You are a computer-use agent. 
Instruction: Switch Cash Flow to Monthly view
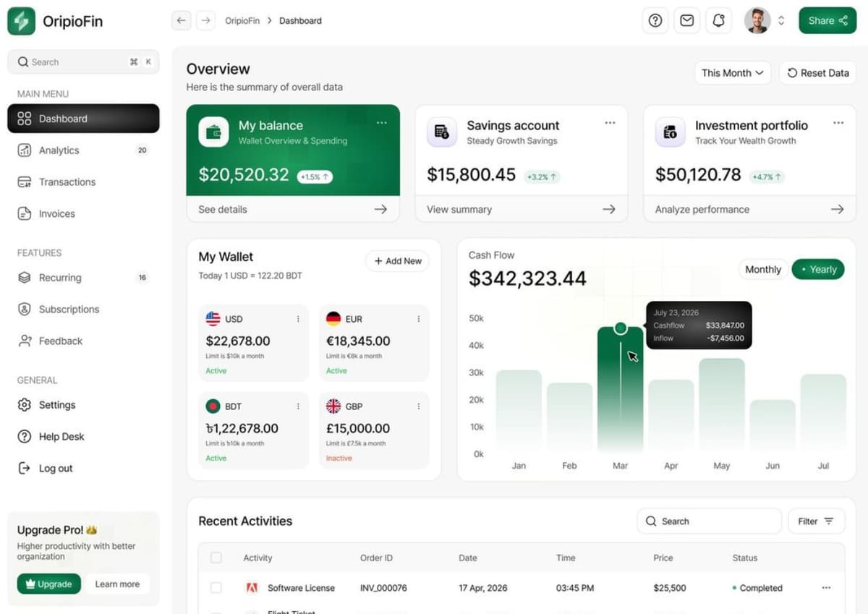pos(762,269)
